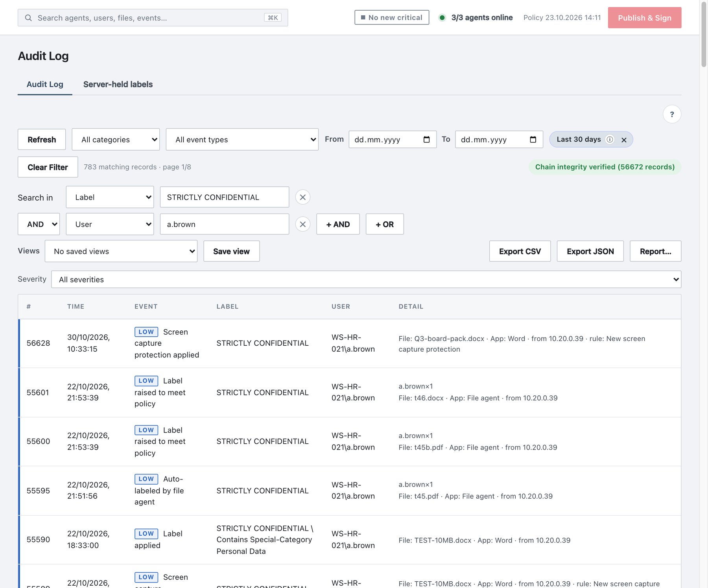
Task: Open the To date calendar picker
Action: [x=533, y=140]
